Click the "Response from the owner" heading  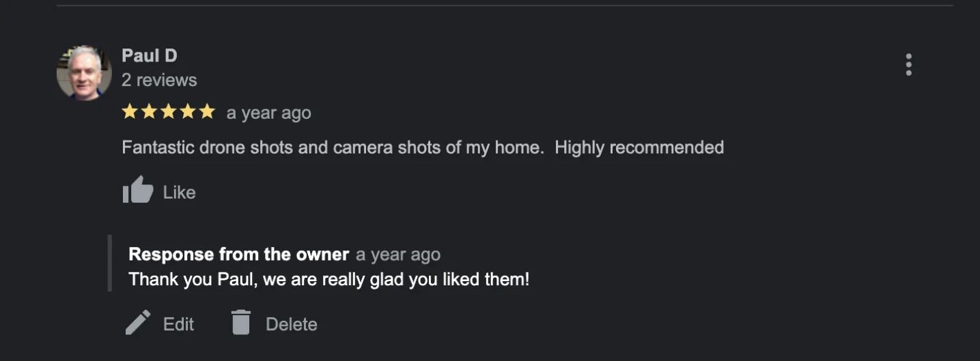pos(238,255)
